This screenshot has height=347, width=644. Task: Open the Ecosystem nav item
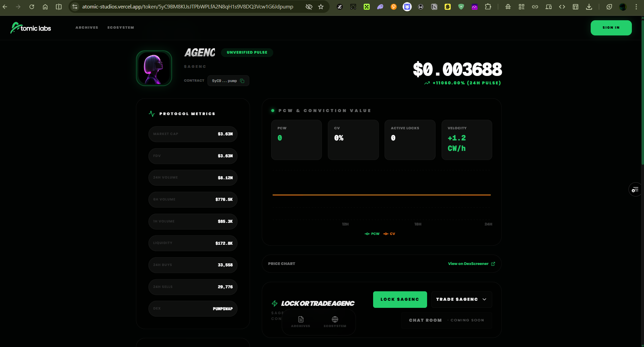click(121, 28)
